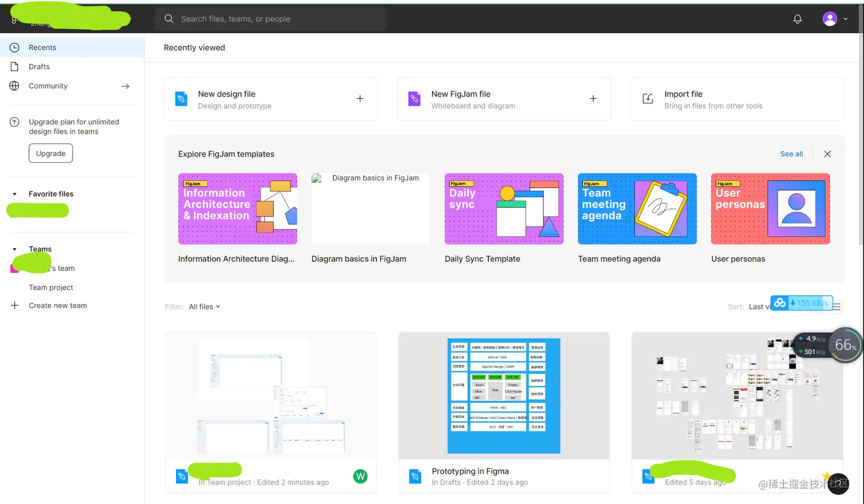This screenshot has height=504, width=864.
Task: Collapse the Favorite files section
Action: [x=15, y=194]
